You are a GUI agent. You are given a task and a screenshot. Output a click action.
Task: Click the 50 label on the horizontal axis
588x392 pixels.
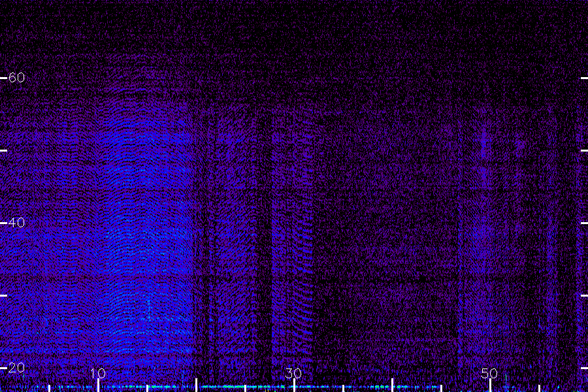489,373
